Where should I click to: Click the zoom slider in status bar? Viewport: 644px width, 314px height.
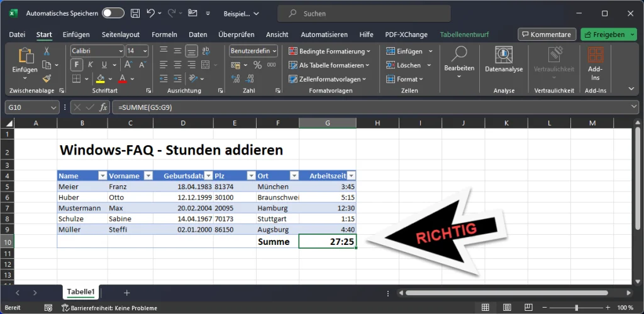point(577,308)
